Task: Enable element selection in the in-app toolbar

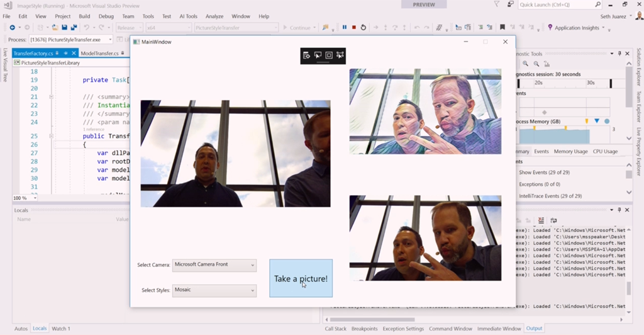Action: (318, 55)
